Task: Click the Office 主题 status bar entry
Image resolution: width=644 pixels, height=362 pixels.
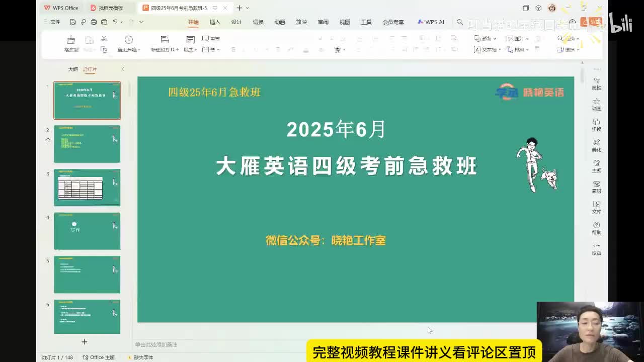Action: [x=99, y=357]
